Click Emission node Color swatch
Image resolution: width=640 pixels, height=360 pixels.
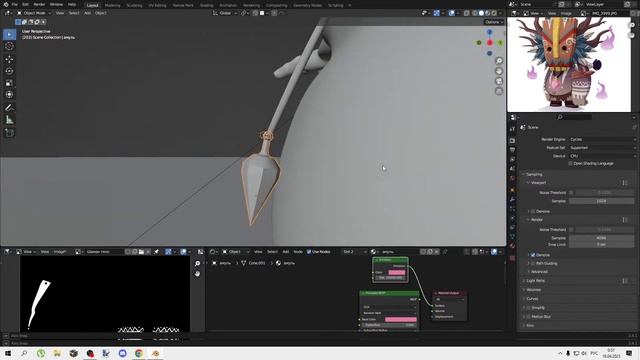(x=397, y=272)
